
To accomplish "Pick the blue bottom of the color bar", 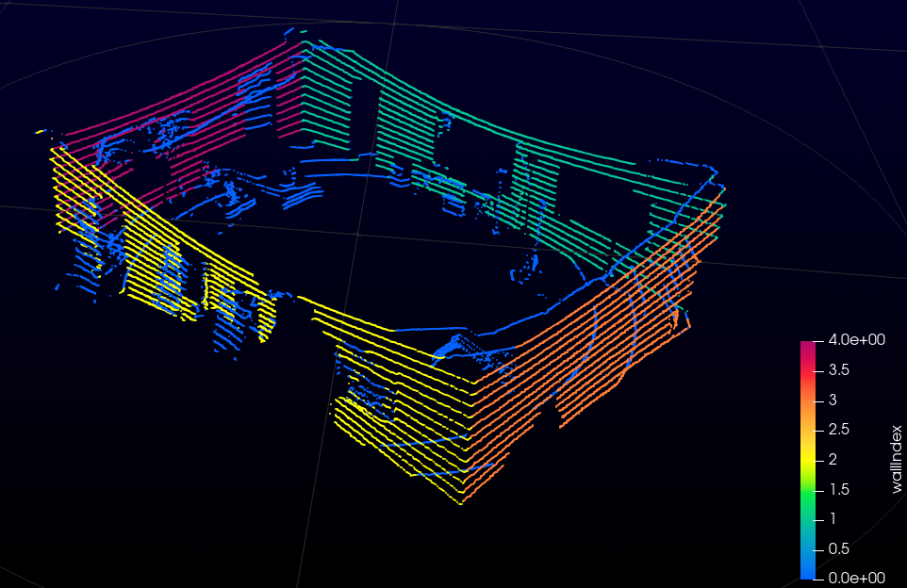I will click(x=807, y=571).
